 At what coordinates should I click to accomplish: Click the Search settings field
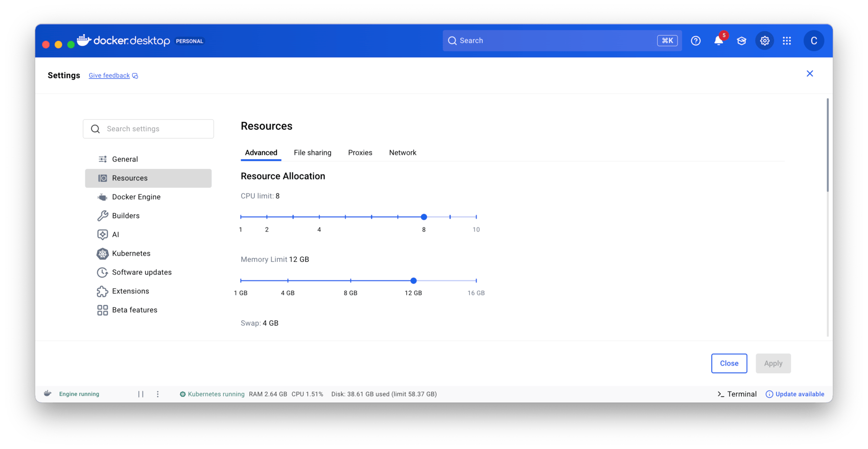pyautogui.click(x=148, y=129)
